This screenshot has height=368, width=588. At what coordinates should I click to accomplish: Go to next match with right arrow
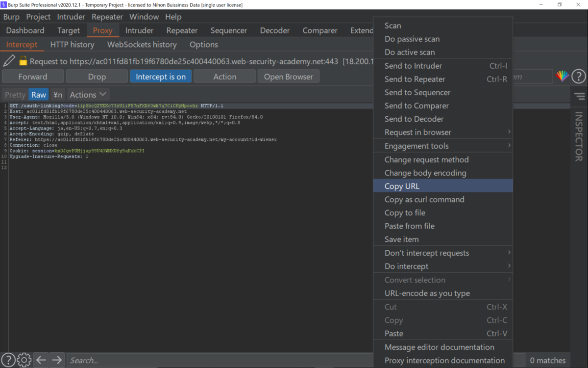[57, 360]
